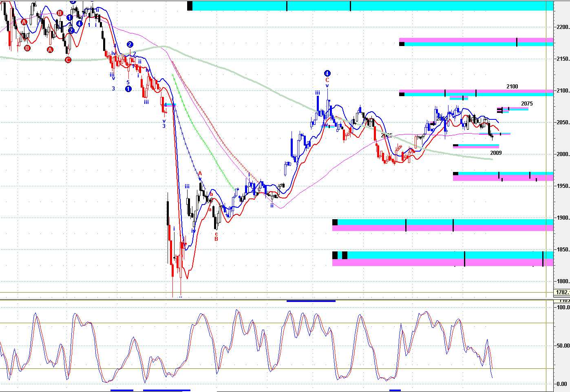This screenshot has width=570, height=392.
Task: Select the 1900 tick label on the price axis
Action: [563, 218]
